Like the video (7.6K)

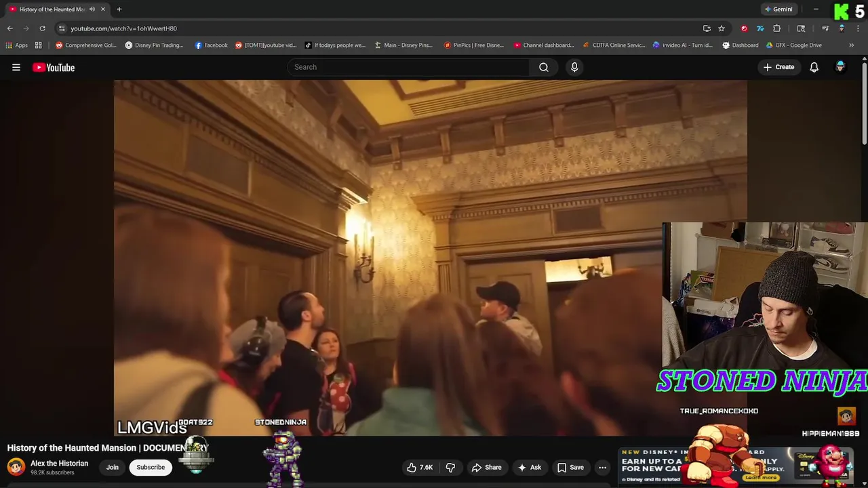[x=420, y=467]
